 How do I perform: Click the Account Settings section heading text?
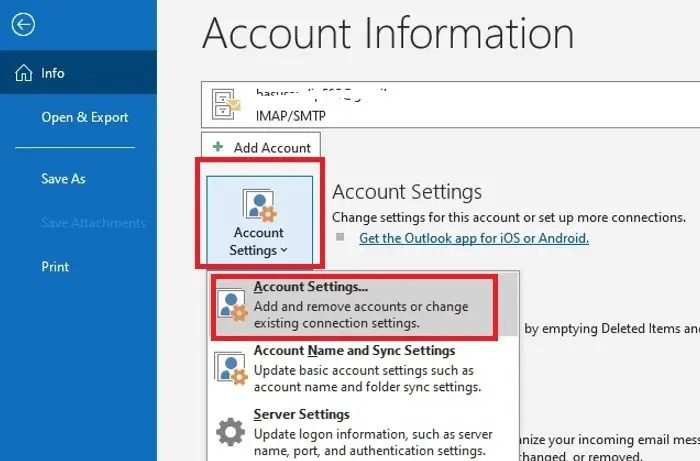click(x=407, y=192)
